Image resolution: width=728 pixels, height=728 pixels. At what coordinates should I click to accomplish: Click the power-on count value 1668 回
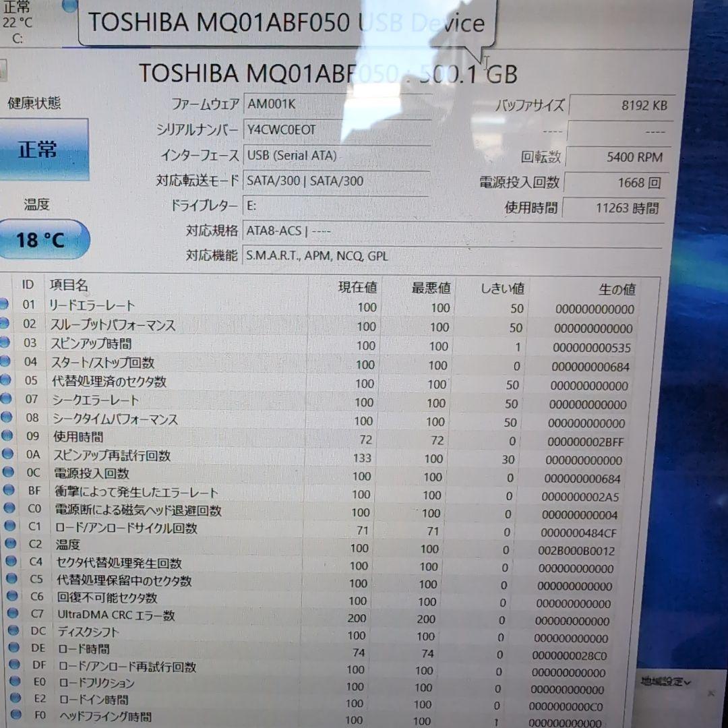615,183
